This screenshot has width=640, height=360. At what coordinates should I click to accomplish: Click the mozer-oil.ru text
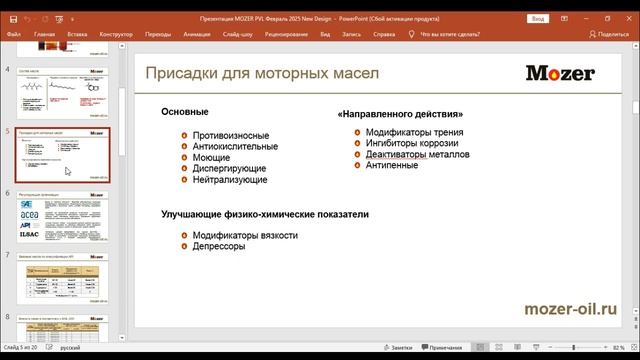(570, 309)
